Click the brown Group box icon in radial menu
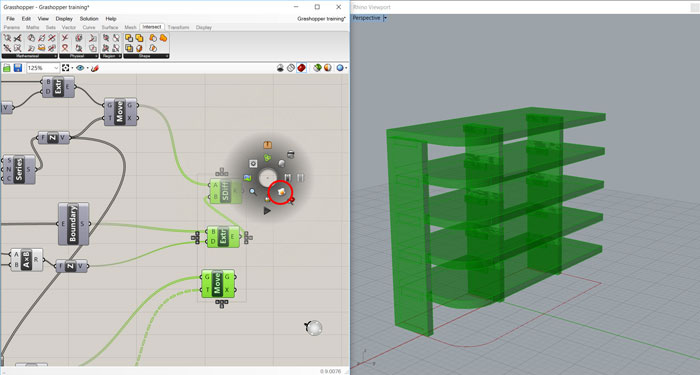The image size is (700, 375). 267,145
